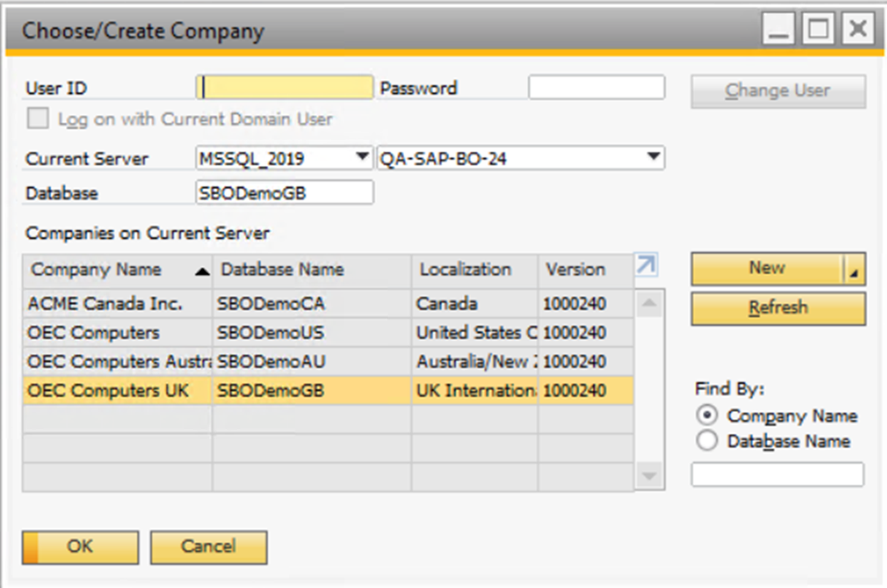Click the Find By search text box
This screenshot has height=588, width=887.
[x=777, y=474]
